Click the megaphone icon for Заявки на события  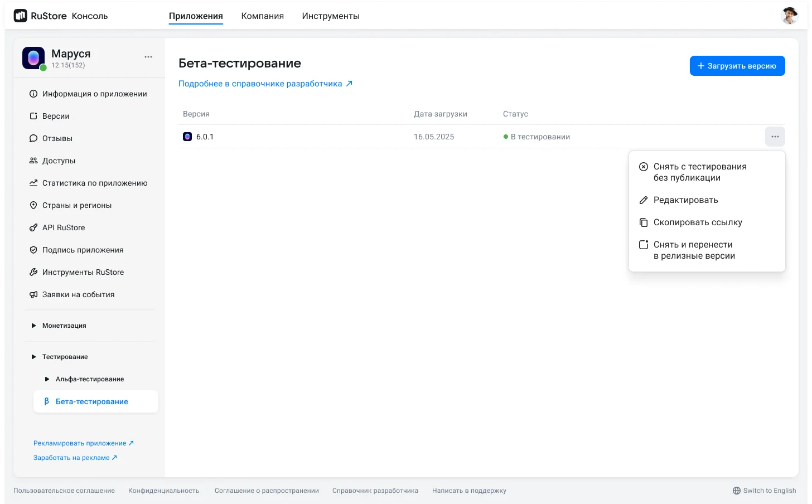pos(33,294)
